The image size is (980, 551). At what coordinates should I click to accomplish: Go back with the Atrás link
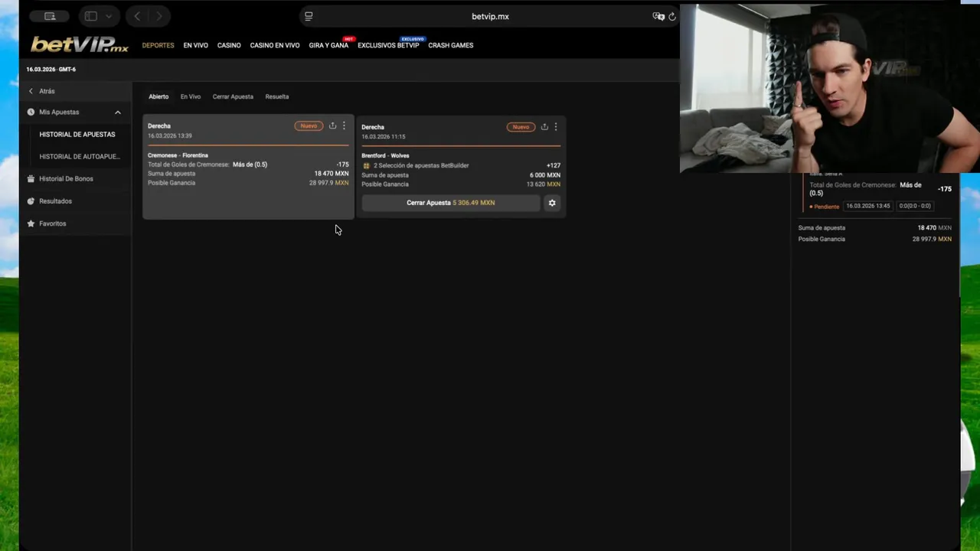pos(47,91)
